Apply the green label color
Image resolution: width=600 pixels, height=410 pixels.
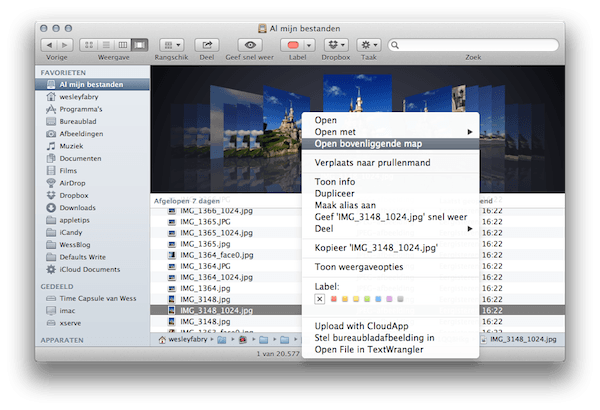click(367, 299)
